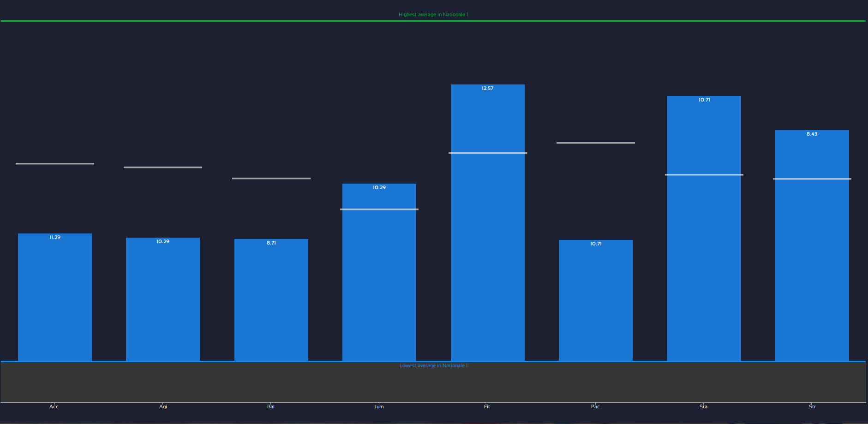Click the grey average marker above Bal bar
The height and width of the screenshot is (424, 868).
tap(271, 178)
